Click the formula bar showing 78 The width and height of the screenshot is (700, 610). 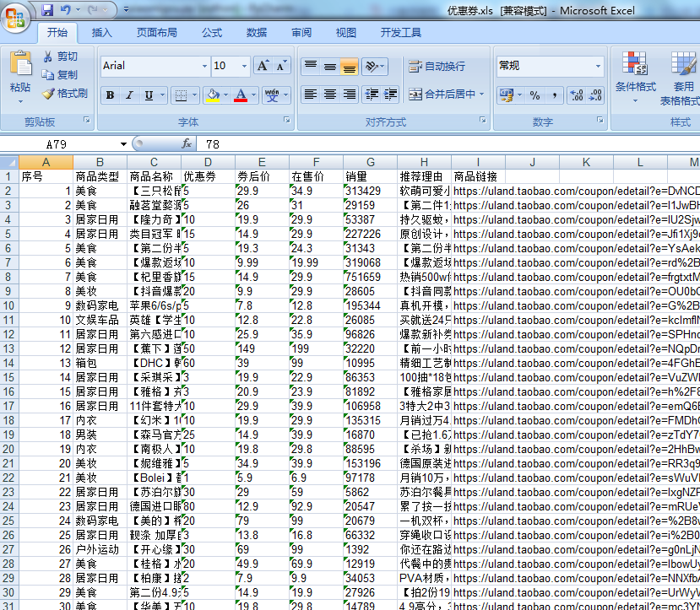point(448,144)
